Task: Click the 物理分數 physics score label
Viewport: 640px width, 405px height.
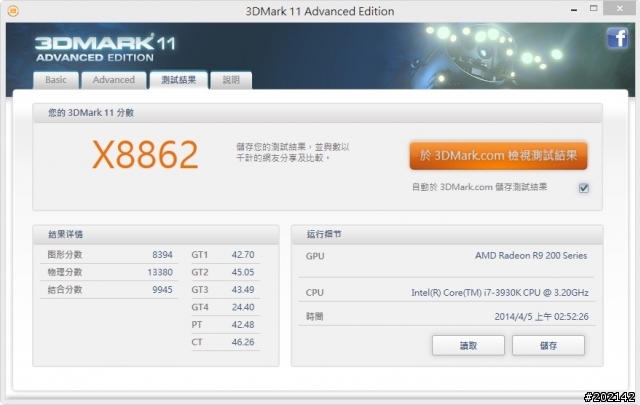Action: [x=65, y=272]
